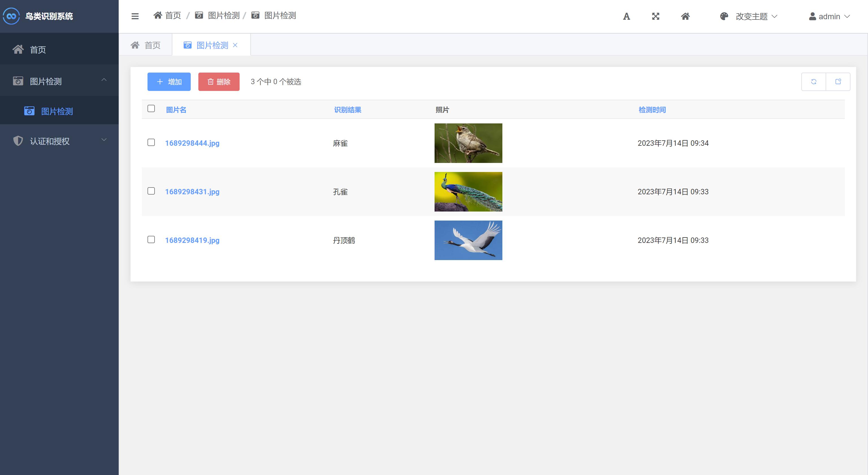Refresh the table with the reload icon
The width and height of the screenshot is (868, 475).
pyautogui.click(x=813, y=81)
